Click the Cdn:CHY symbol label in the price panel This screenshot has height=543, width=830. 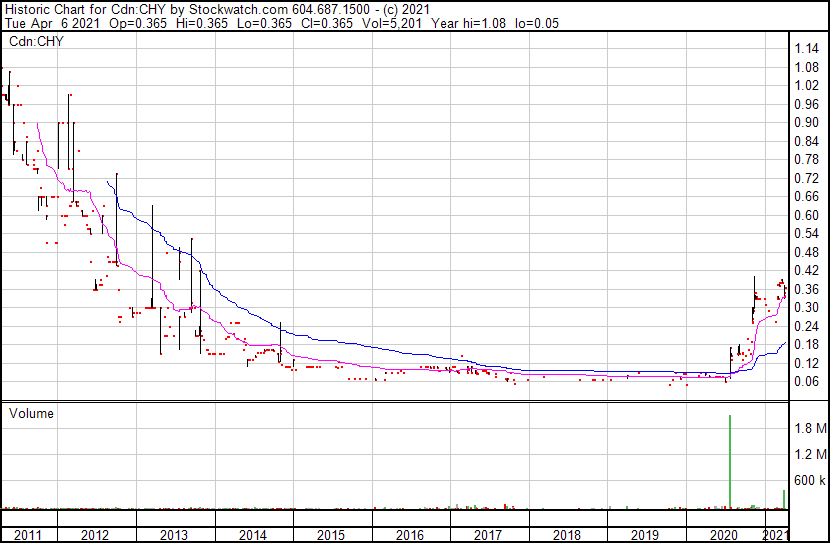[37, 41]
